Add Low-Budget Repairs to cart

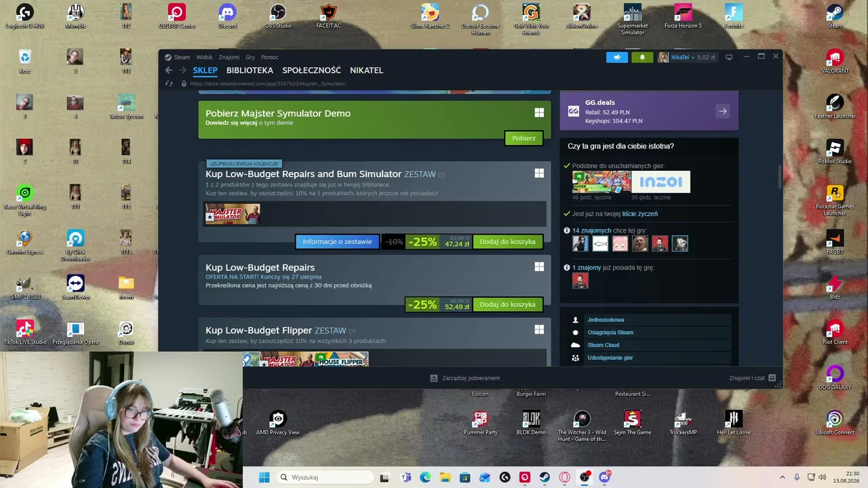click(507, 305)
